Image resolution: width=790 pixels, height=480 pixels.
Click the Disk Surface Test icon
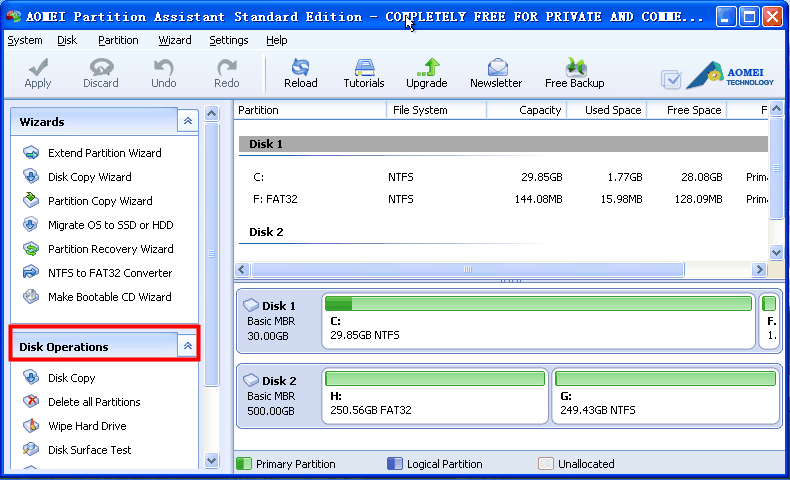[x=31, y=449]
